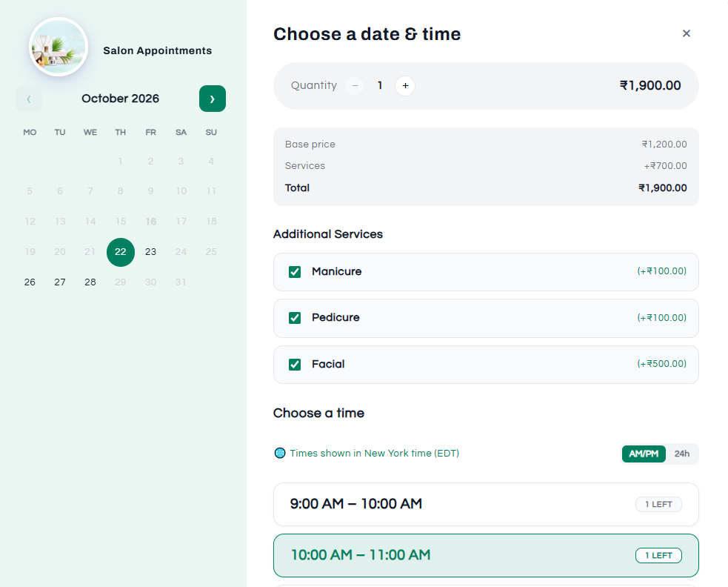Select October 23 in calendar
728x587 pixels.
tap(150, 252)
